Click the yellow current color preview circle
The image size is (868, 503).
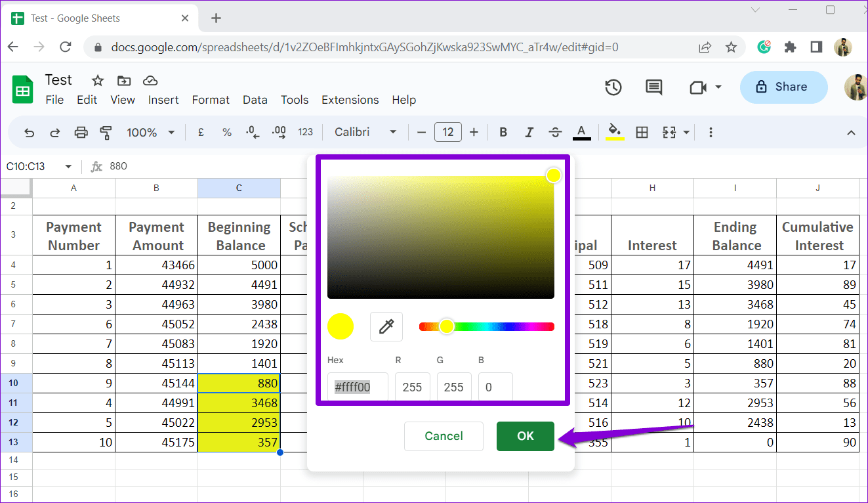341,326
